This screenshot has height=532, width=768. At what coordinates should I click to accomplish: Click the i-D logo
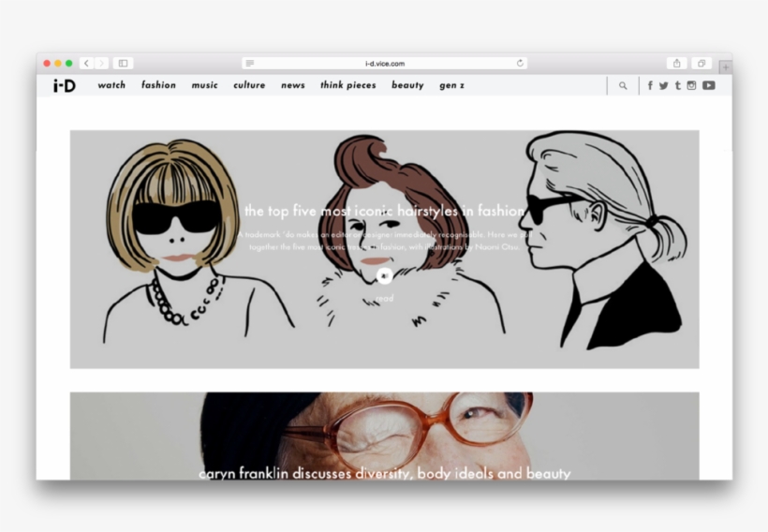coord(65,86)
